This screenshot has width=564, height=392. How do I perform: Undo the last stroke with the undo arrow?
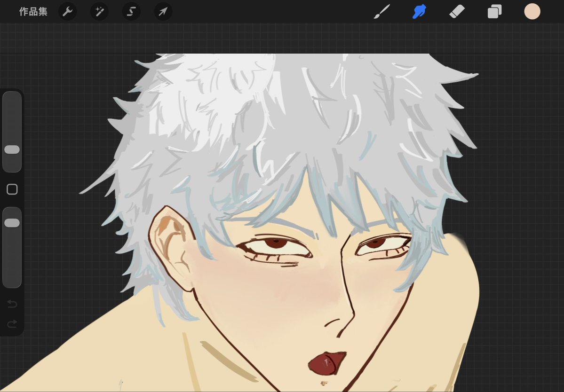coord(12,304)
